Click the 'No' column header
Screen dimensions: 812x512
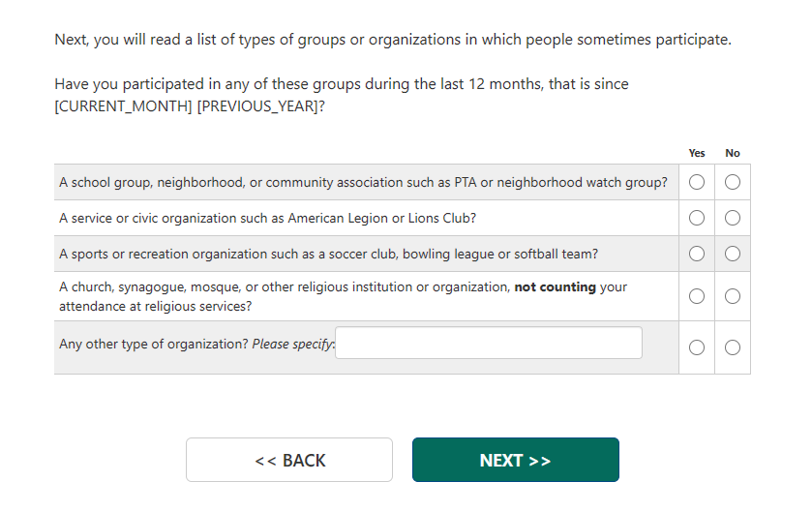click(733, 153)
